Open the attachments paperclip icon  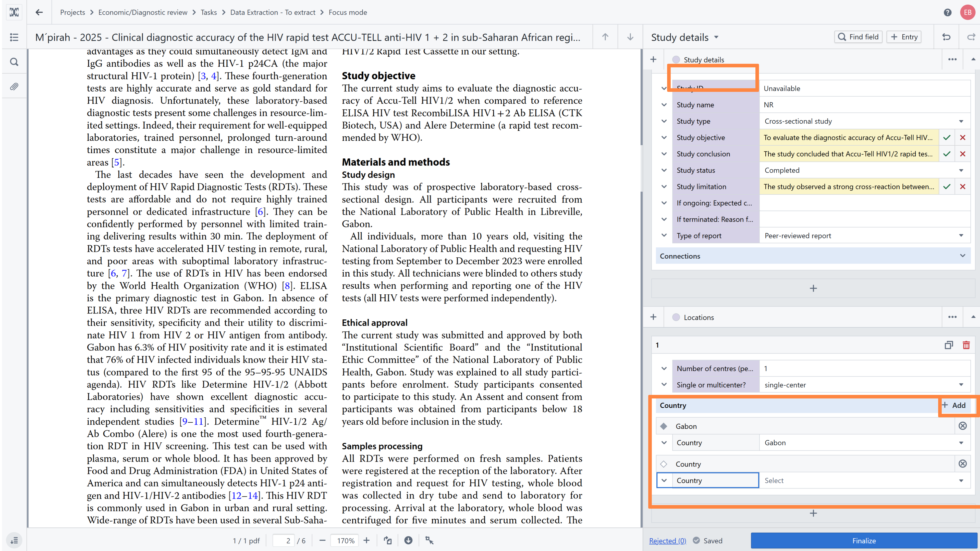click(14, 87)
